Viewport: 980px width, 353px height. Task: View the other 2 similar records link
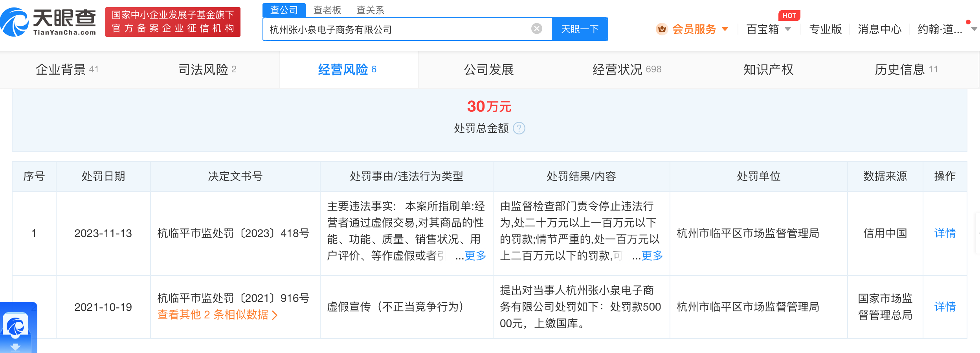tap(217, 315)
